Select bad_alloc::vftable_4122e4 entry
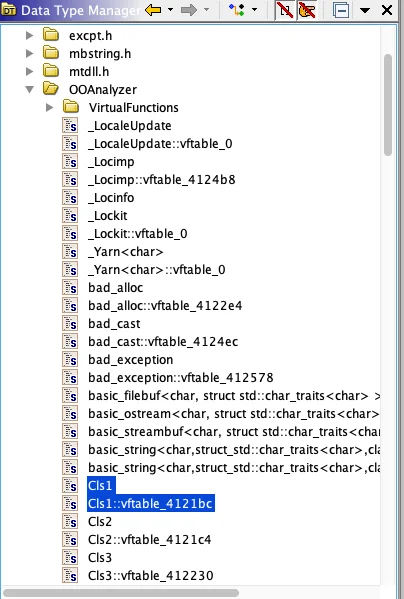Screen dimensions: 404x599 (165, 305)
